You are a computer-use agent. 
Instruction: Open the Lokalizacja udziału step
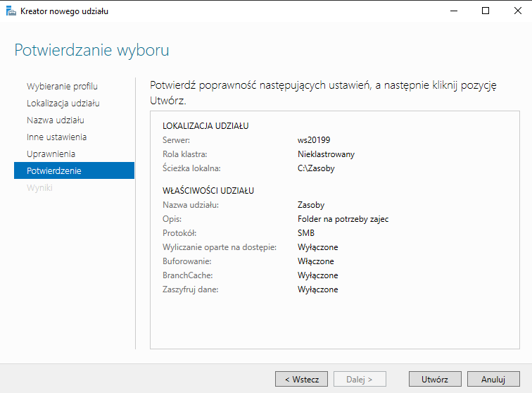tap(63, 103)
